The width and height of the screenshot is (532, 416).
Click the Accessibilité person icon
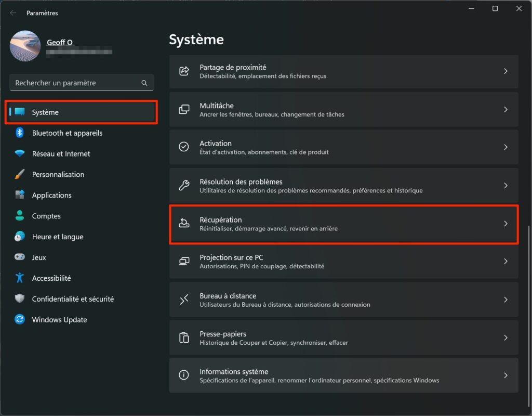(20, 278)
